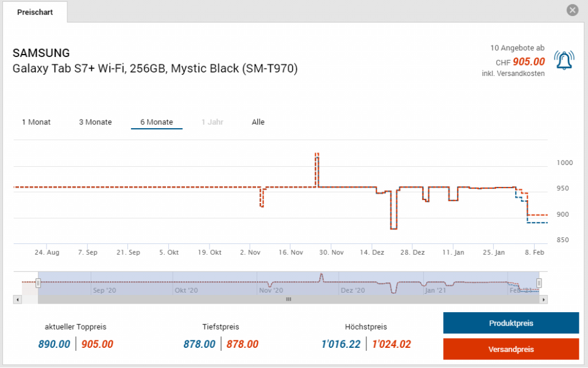Select the 1 Monat time range
The width and height of the screenshot is (588, 368).
tap(36, 122)
